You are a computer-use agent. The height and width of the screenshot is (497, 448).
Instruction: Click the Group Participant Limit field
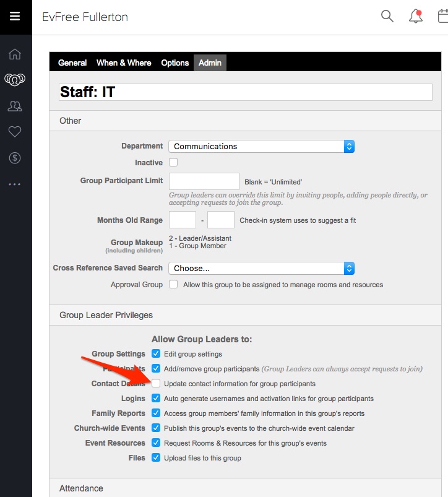[204, 181]
